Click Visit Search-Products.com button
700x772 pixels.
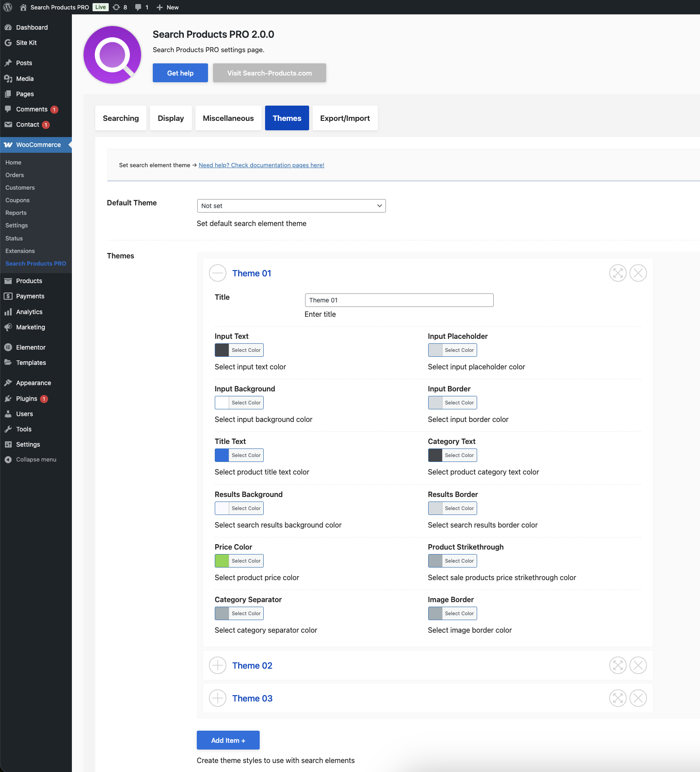(270, 73)
